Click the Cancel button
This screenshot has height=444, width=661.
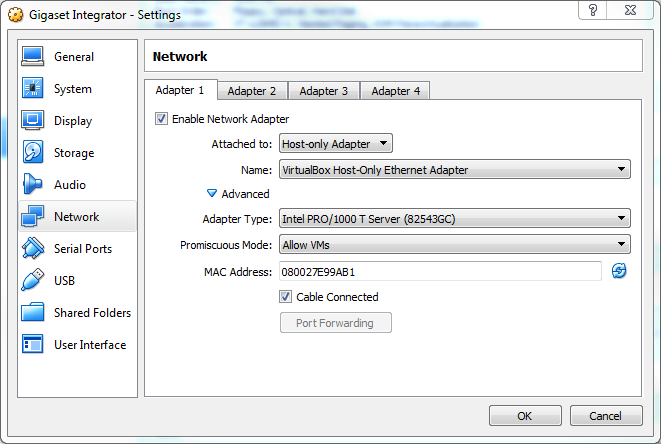coord(606,416)
